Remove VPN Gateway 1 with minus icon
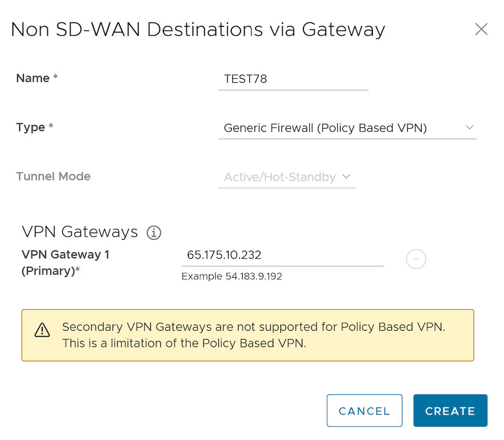 tap(416, 259)
